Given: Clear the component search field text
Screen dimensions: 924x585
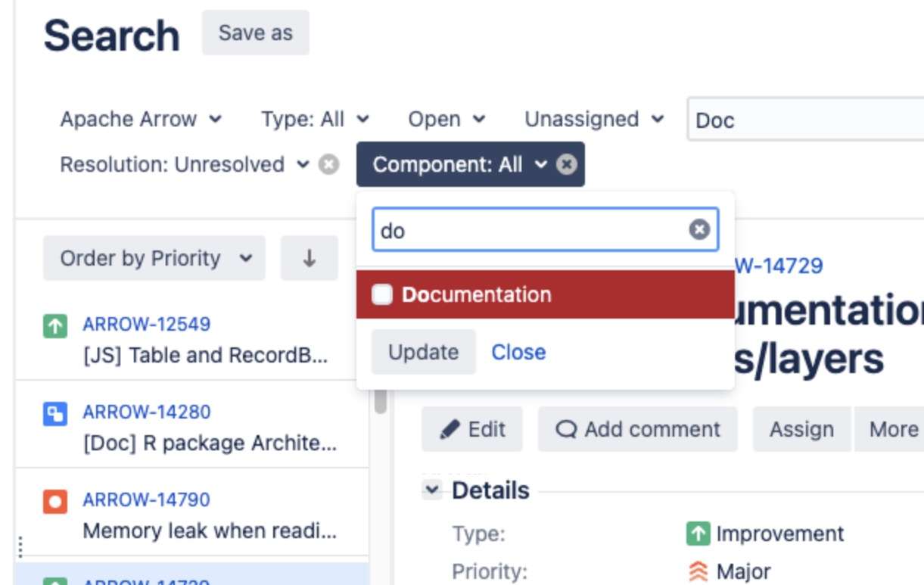Looking at the screenshot, I should click(x=699, y=230).
